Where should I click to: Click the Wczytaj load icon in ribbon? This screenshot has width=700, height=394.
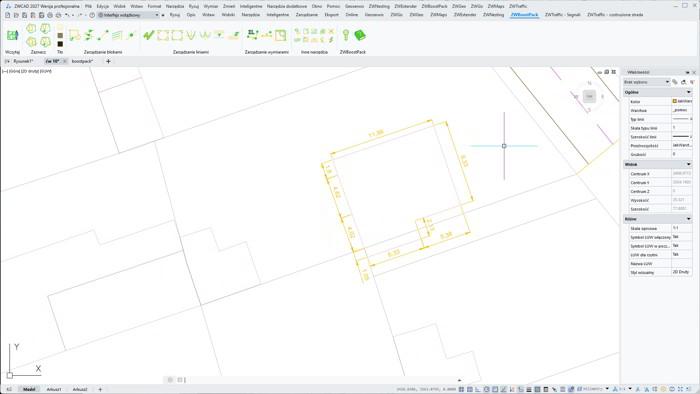[x=12, y=35]
